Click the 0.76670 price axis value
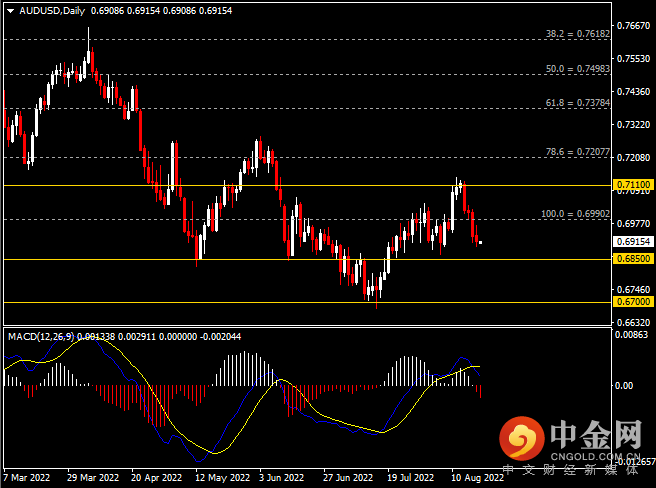The width and height of the screenshot is (656, 488). point(633,26)
